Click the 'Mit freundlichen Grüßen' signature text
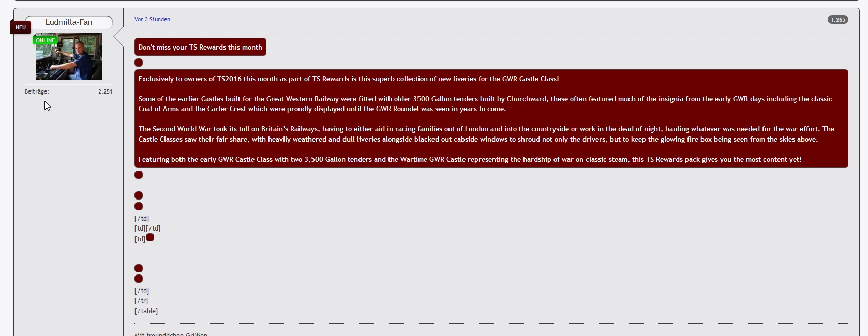Viewport: 868px width, 336px height. [x=171, y=334]
